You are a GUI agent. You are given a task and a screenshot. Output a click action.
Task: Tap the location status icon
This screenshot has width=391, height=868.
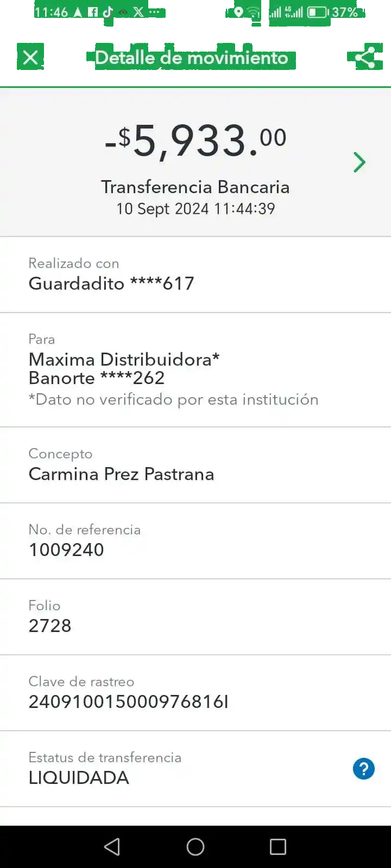238,12
